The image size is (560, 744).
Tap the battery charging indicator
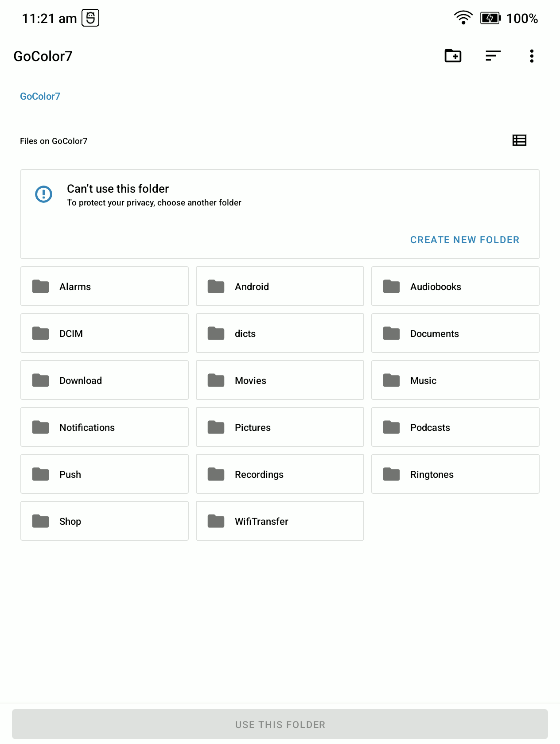pos(490,18)
